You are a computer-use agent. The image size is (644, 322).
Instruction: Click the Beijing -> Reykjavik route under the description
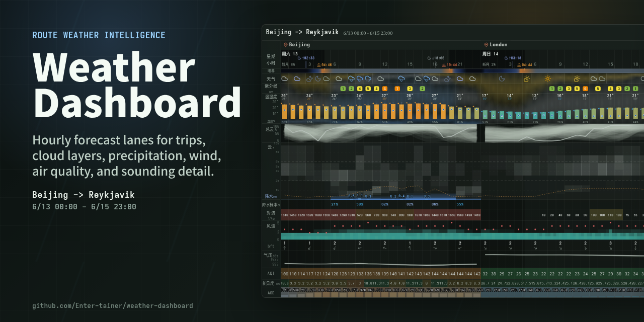coord(84,195)
